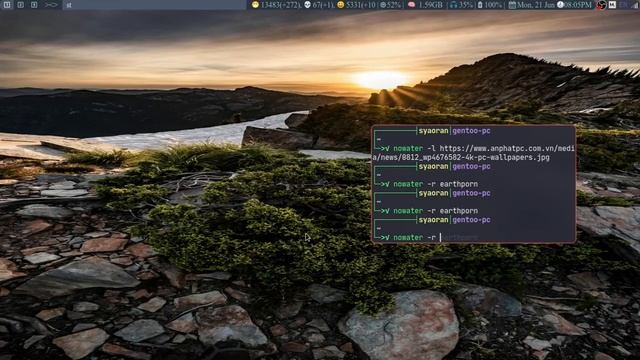Viewport: 640px width, 360px height.
Task: Click the skull deaths counter icon
Action: [307, 5]
